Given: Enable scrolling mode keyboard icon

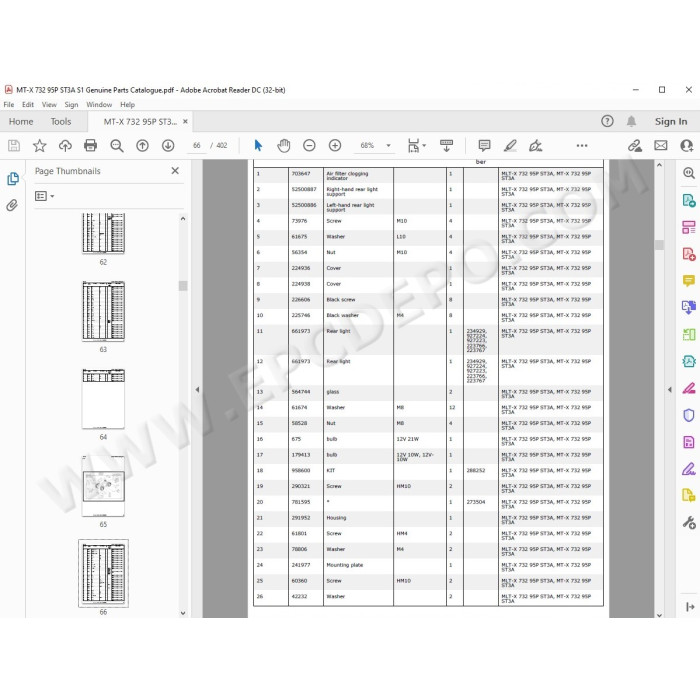Looking at the screenshot, I should pos(446,146).
